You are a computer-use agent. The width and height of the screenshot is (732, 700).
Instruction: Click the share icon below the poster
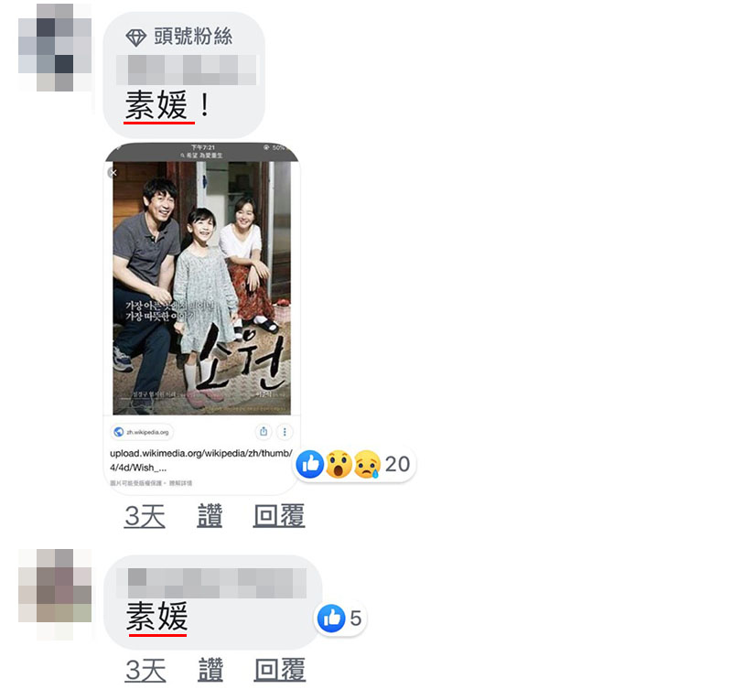pyautogui.click(x=264, y=432)
